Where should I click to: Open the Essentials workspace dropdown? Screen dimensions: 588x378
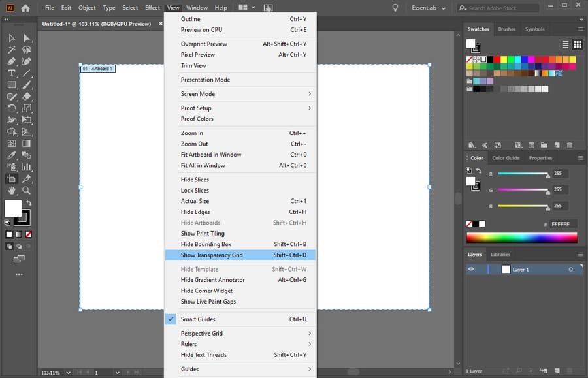[x=428, y=8]
